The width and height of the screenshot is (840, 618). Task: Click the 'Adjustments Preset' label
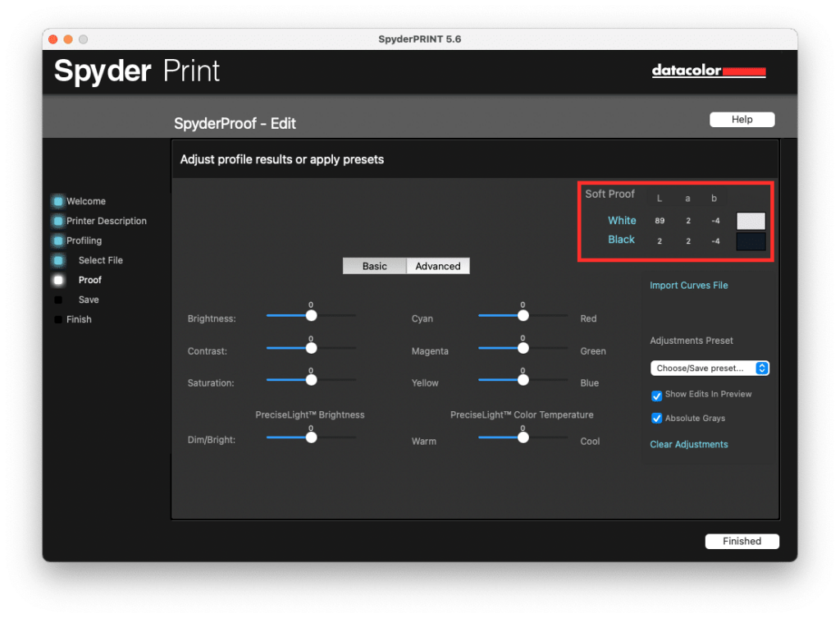691,341
